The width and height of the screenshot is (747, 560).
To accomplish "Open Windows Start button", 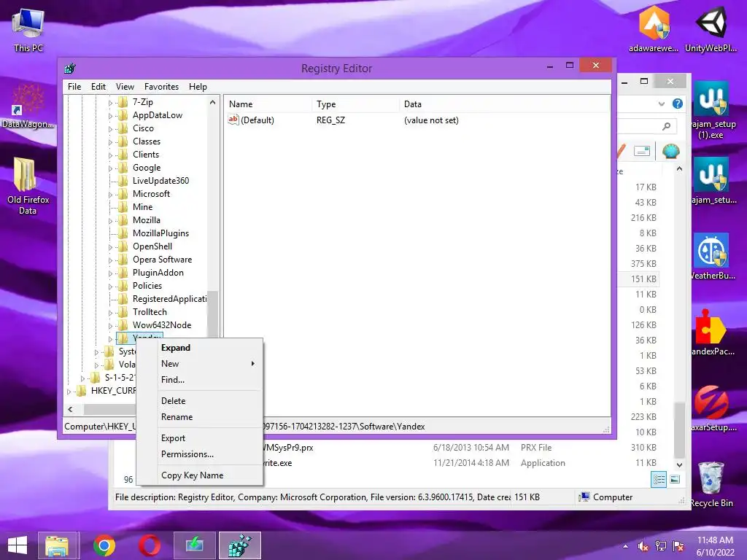I will tap(18, 545).
